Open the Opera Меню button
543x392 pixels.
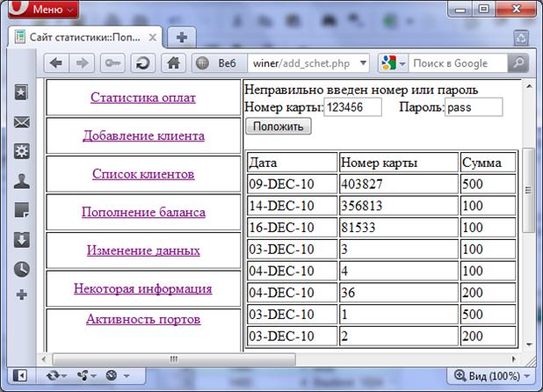click(41, 11)
